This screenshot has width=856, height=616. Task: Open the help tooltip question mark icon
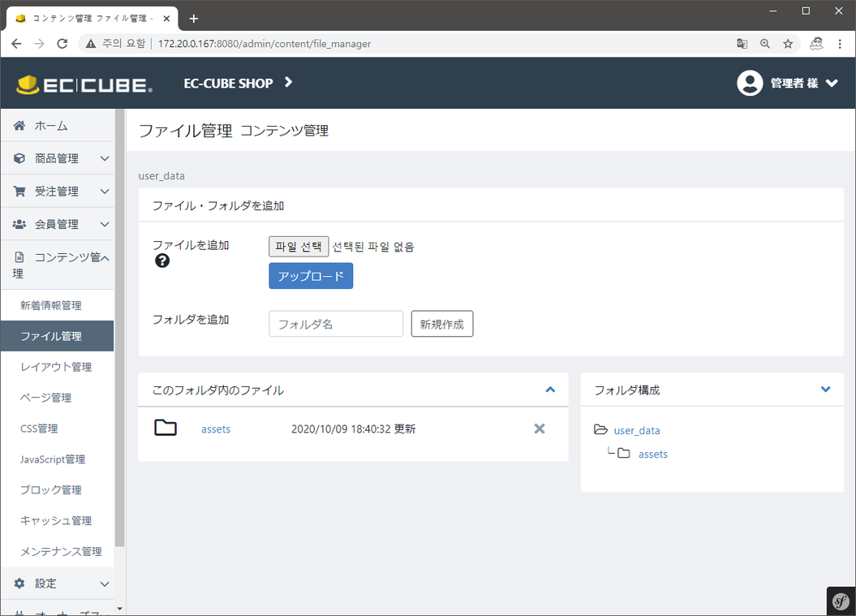[x=162, y=261]
